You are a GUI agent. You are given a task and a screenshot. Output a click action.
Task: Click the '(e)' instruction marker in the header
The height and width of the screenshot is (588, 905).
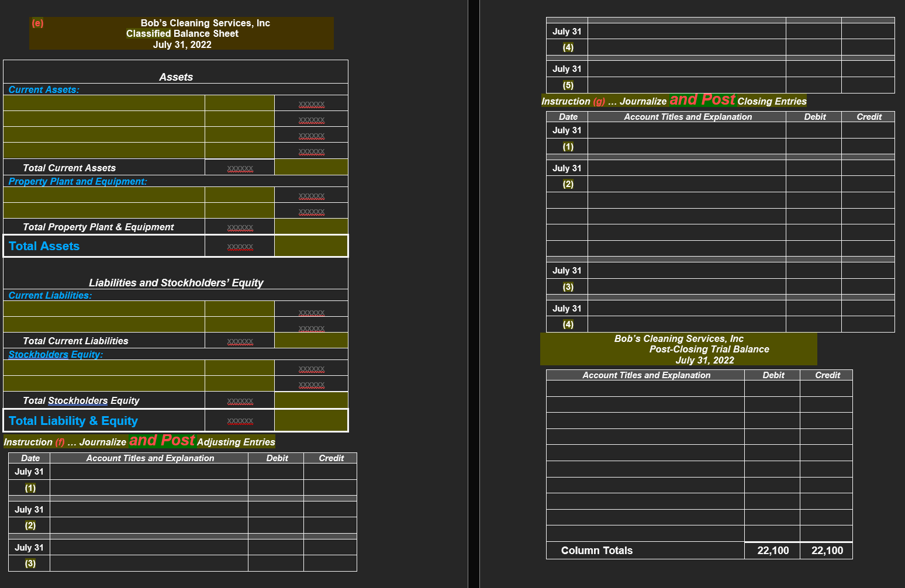[37, 23]
